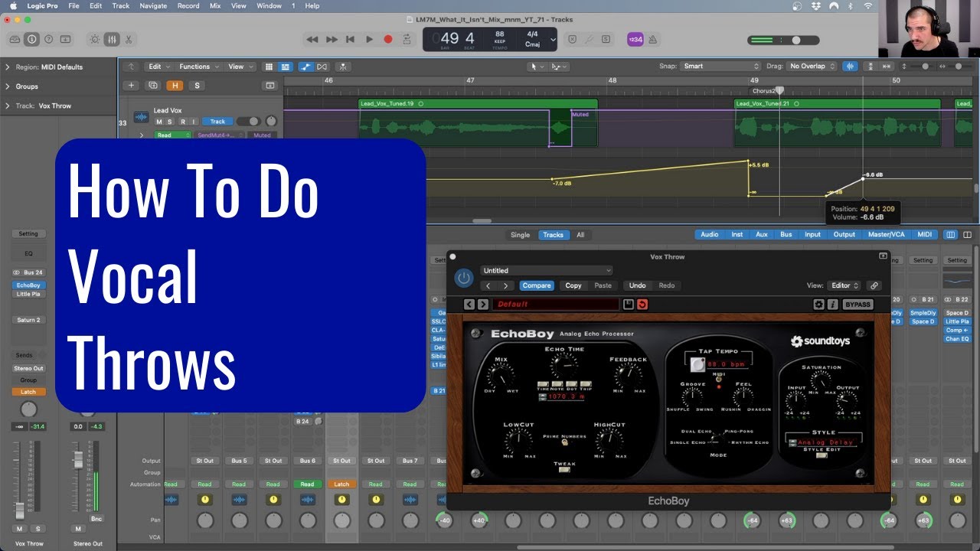Toggle the Solo S button in control bar

606,39
